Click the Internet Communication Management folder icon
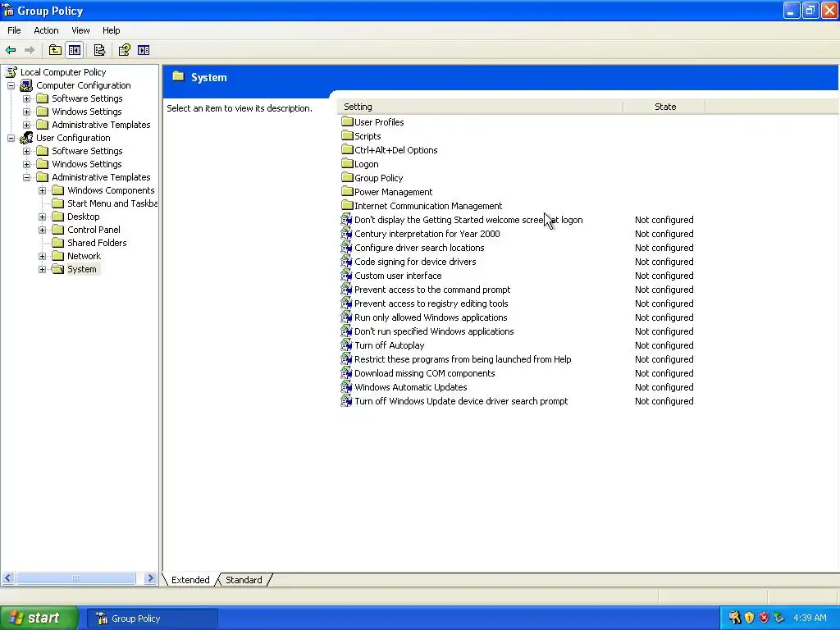This screenshot has height=630, width=840. [x=347, y=205]
